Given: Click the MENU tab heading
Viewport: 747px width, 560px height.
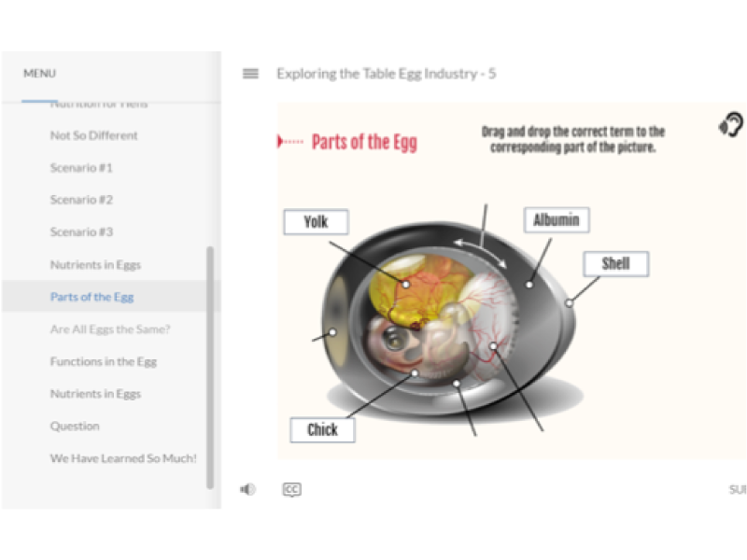Looking at the screenshot, I should (x=39, y=74).
